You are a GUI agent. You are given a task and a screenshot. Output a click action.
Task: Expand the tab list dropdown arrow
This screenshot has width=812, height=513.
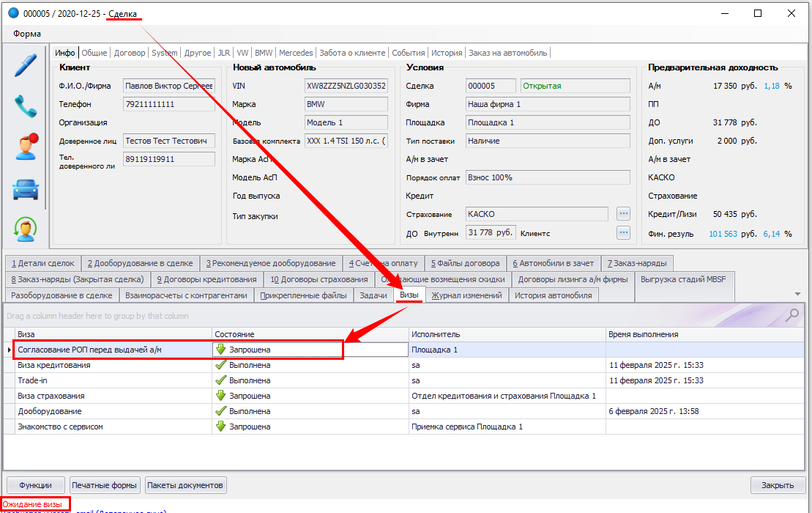[797, 294]
